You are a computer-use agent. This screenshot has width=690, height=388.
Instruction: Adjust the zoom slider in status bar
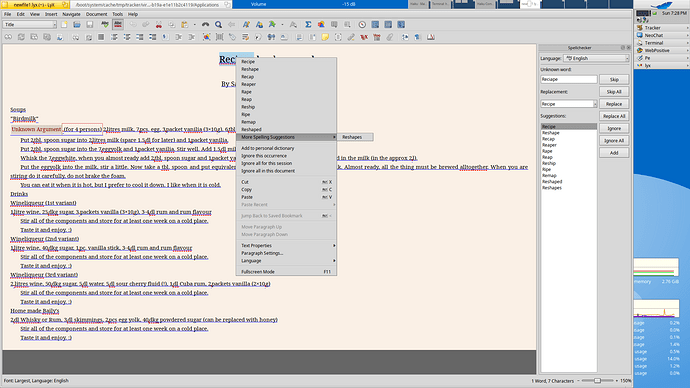coord(598,381)
